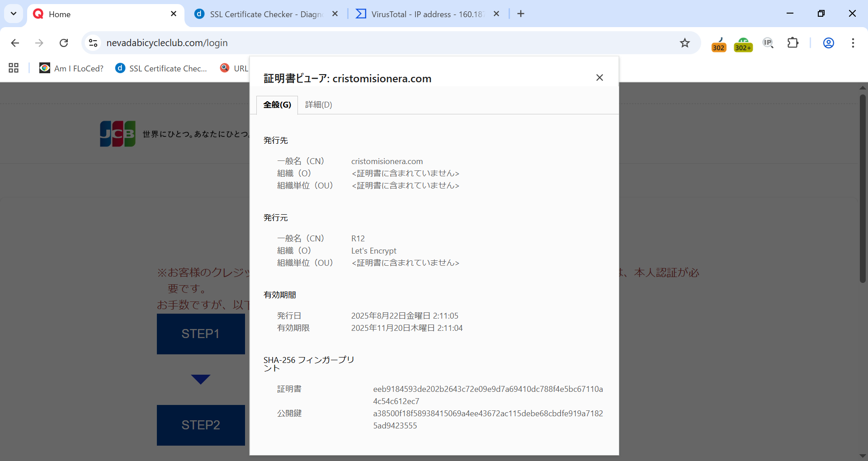Screen dimensions: 868x461
Task: Click the URL in the address bar
Action: pos(167,43)
